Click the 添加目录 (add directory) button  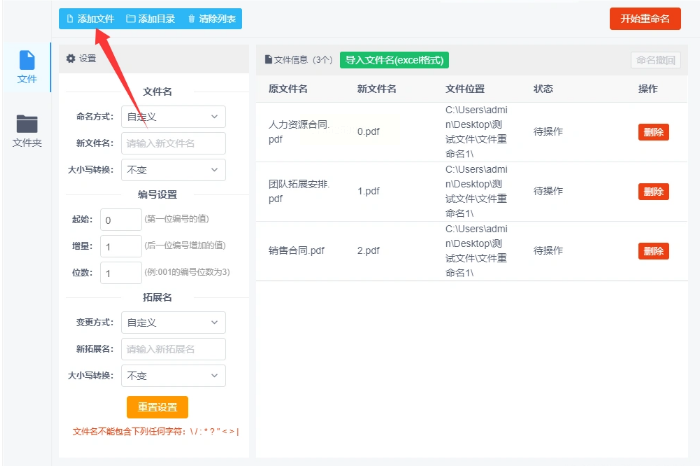[x=151, y=19]
